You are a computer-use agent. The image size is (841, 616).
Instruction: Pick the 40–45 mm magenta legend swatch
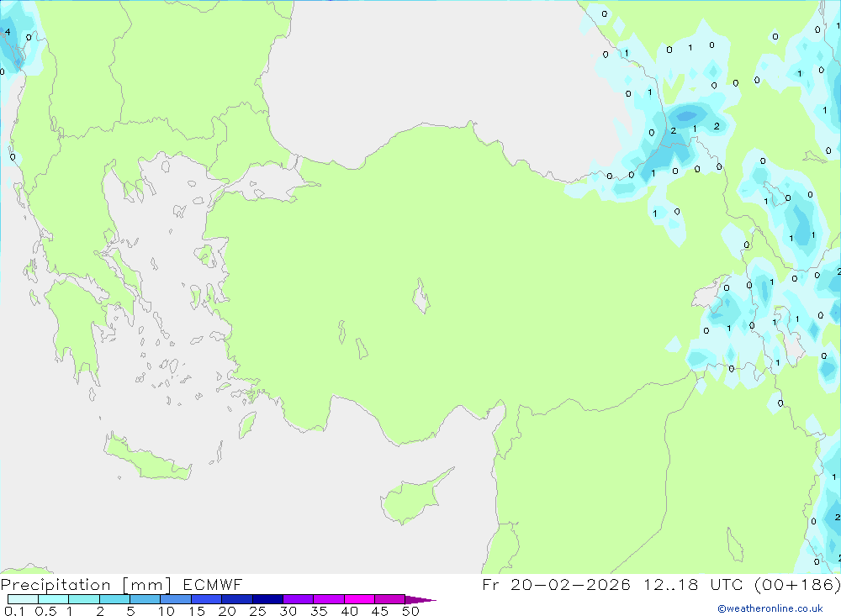coord(359,599)
